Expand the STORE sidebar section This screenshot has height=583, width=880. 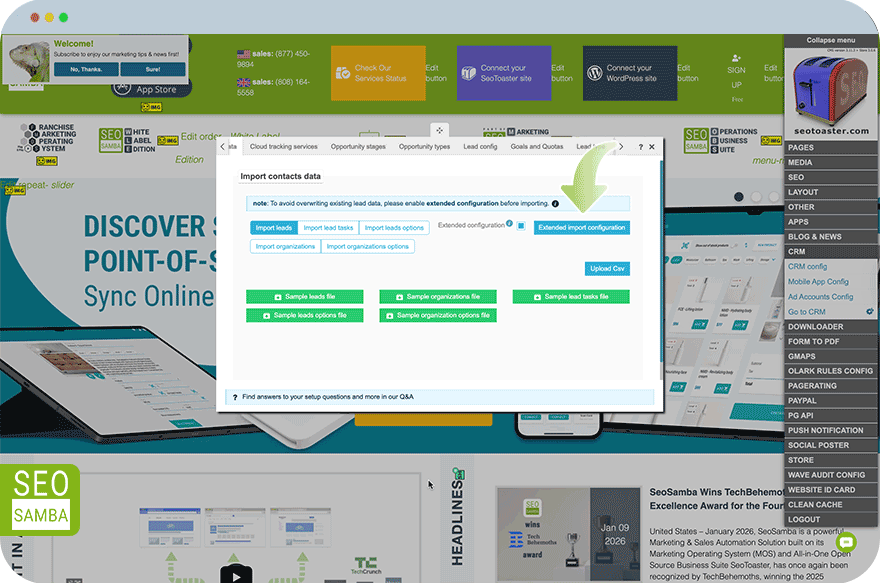831,460
